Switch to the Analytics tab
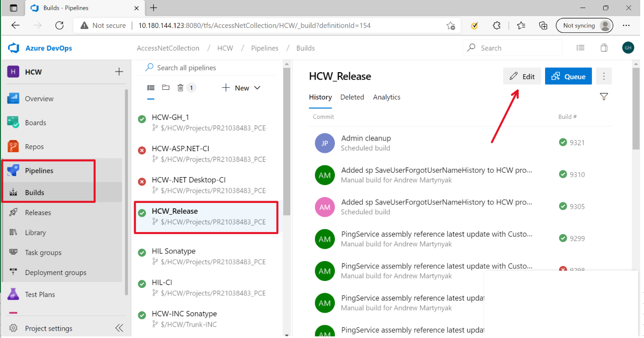Viewport: 644px width, 338px height. point(387,97)
